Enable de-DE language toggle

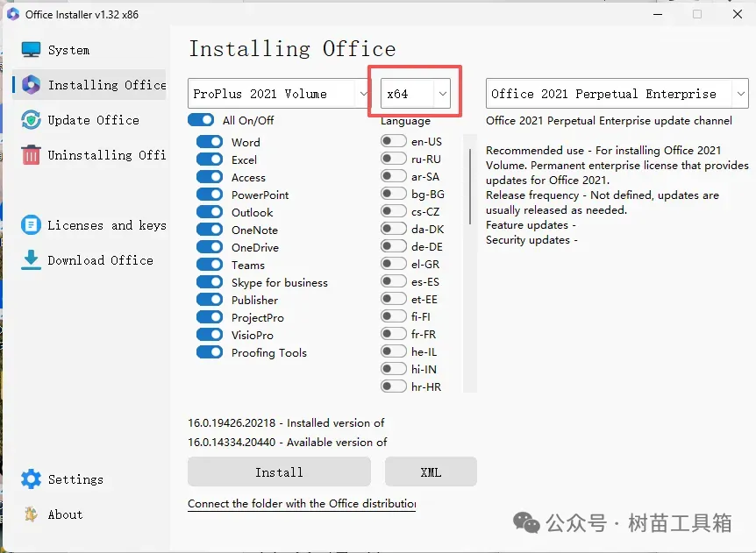pos(393,246)
